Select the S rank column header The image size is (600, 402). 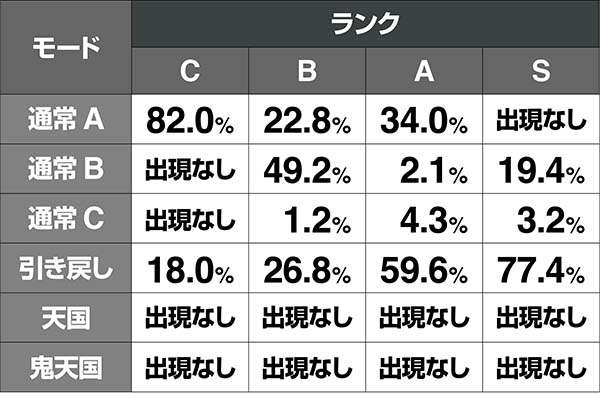(x=541, y=71)
